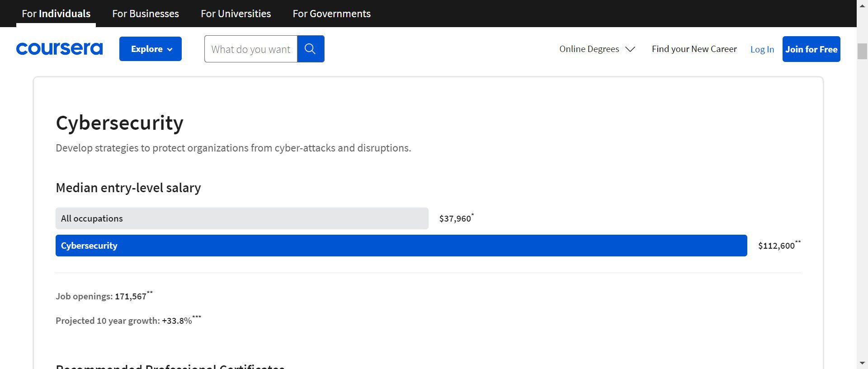The width and height of the screenshot is (868, 369).
Task: Click the gray All occupations salary bar
Action: tap(242, 218)
